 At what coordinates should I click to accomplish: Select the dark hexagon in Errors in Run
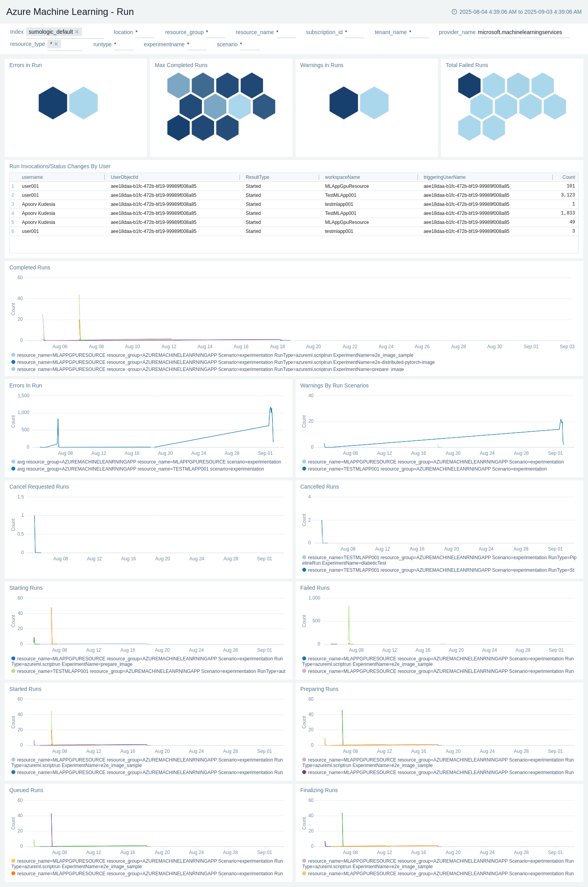point(53,103)
